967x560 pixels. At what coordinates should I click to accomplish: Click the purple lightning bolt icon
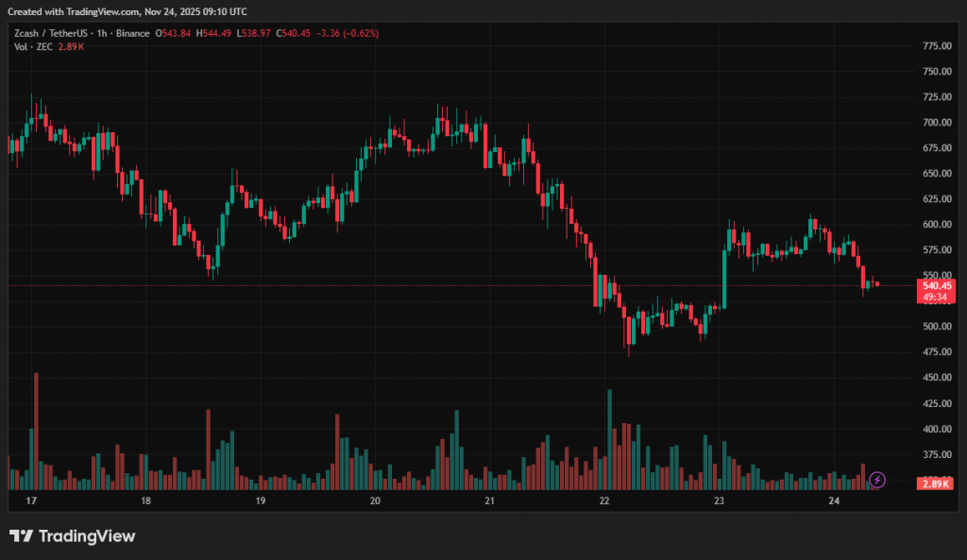(x=877, y=480)
